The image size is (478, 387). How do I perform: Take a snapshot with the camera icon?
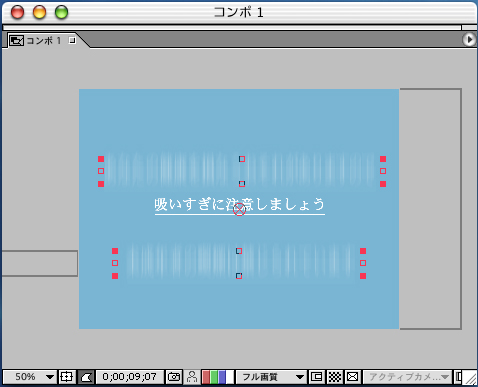(x=174, y=377)
